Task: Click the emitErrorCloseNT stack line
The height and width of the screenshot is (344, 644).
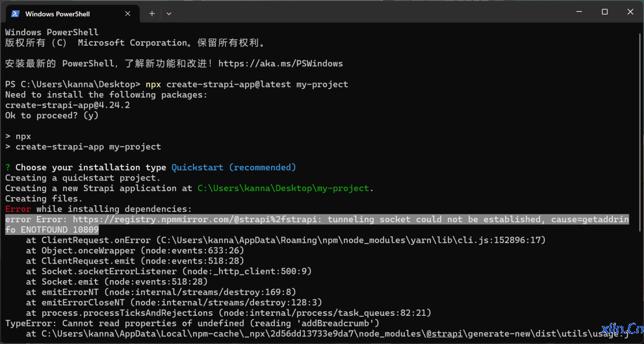Action: tap(174, 303)
